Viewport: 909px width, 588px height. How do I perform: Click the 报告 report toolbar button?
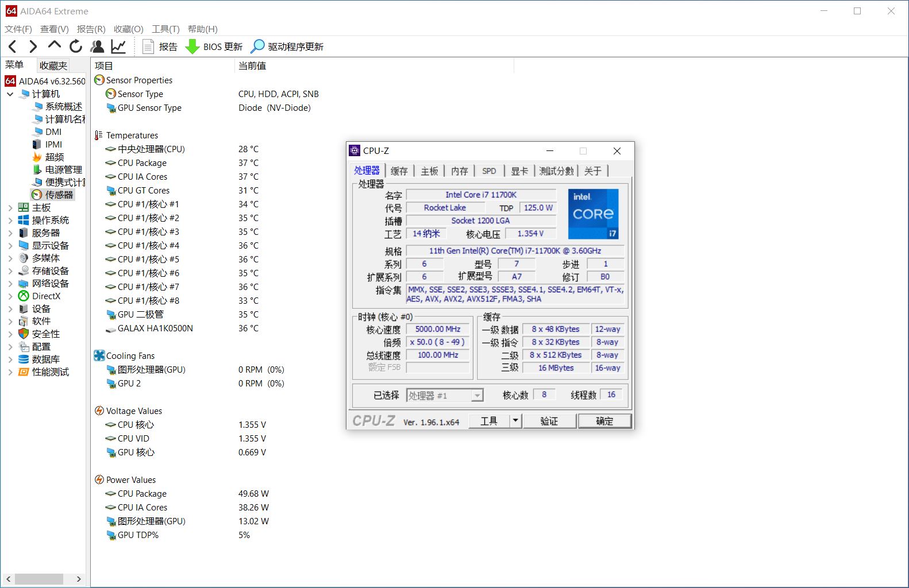tap(160, 47)
